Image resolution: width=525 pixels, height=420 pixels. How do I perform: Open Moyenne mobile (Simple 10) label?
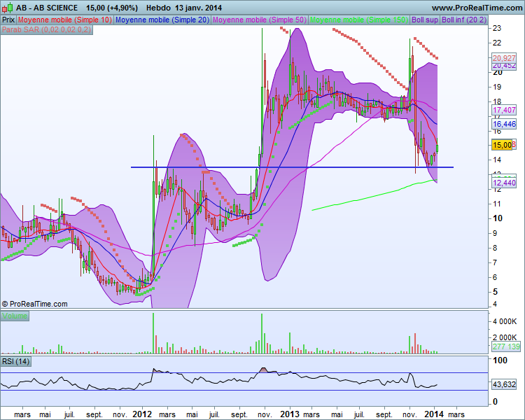65,20
